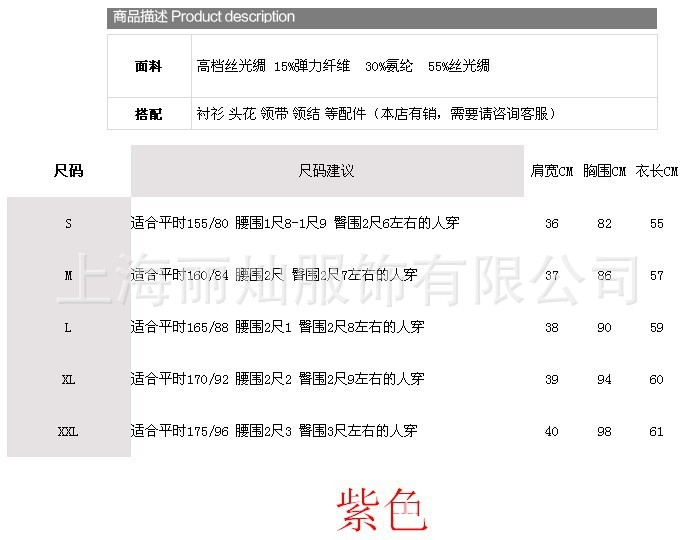Image resolution: width=698 pixels, height=540 pixels.
Task: Select the 面料 row label
Action: (x=149, y=66)
